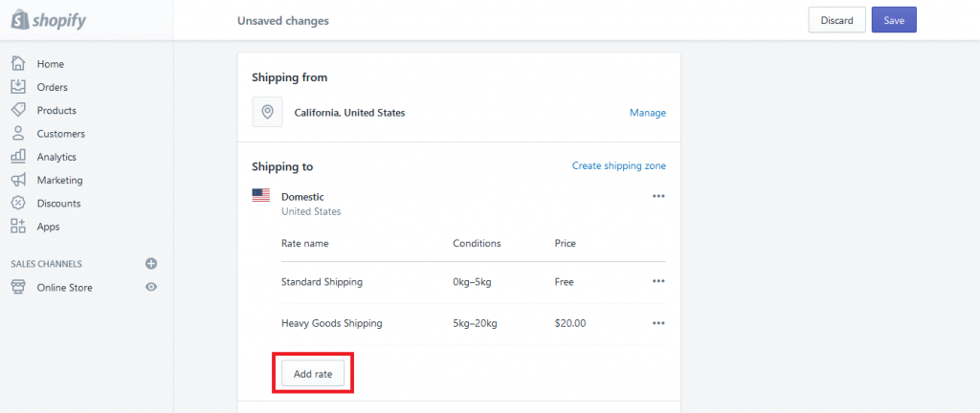The image size is (980, 413).
Task: Click the Orders inbox icon
Action: 18,87
